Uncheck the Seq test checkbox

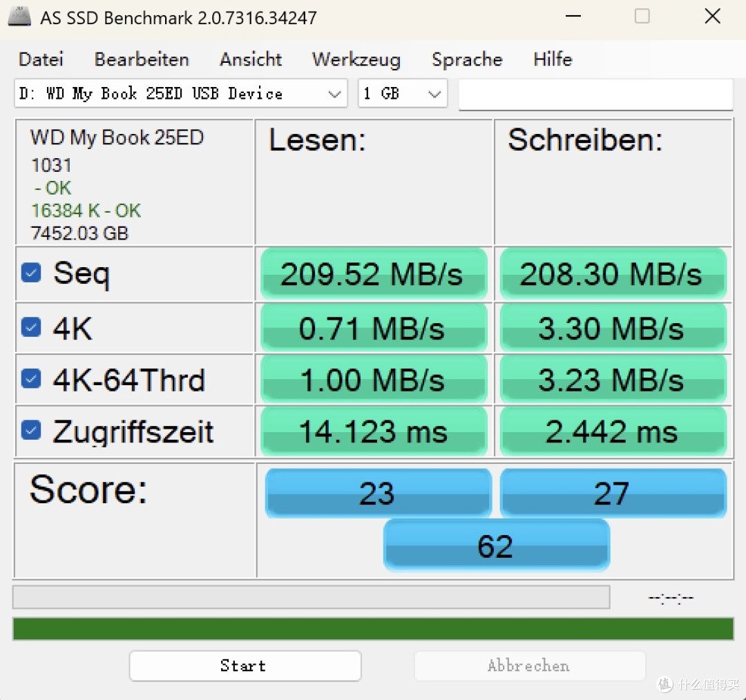(31, 273)
